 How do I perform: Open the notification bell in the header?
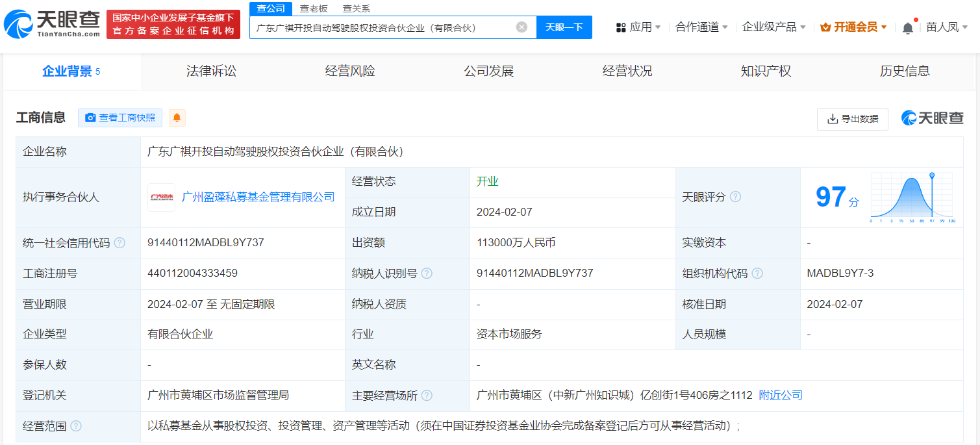908,27
